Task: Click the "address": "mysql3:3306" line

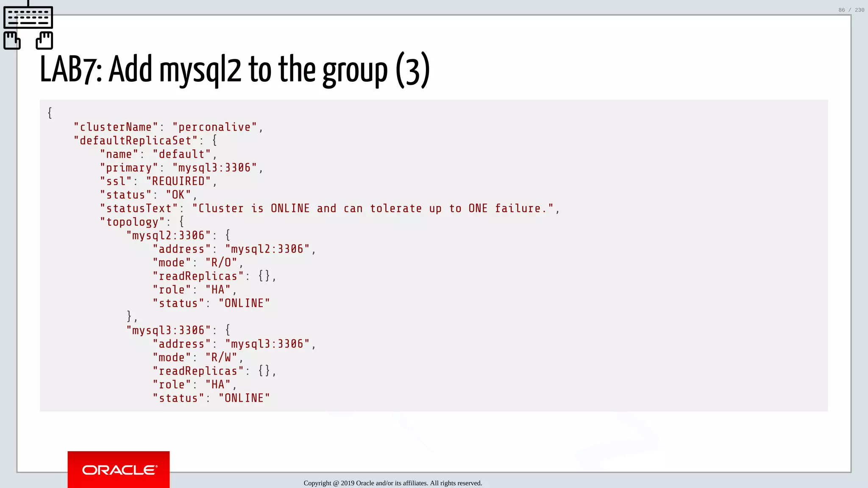Action: pyautogui.click(x=234, y=344)
